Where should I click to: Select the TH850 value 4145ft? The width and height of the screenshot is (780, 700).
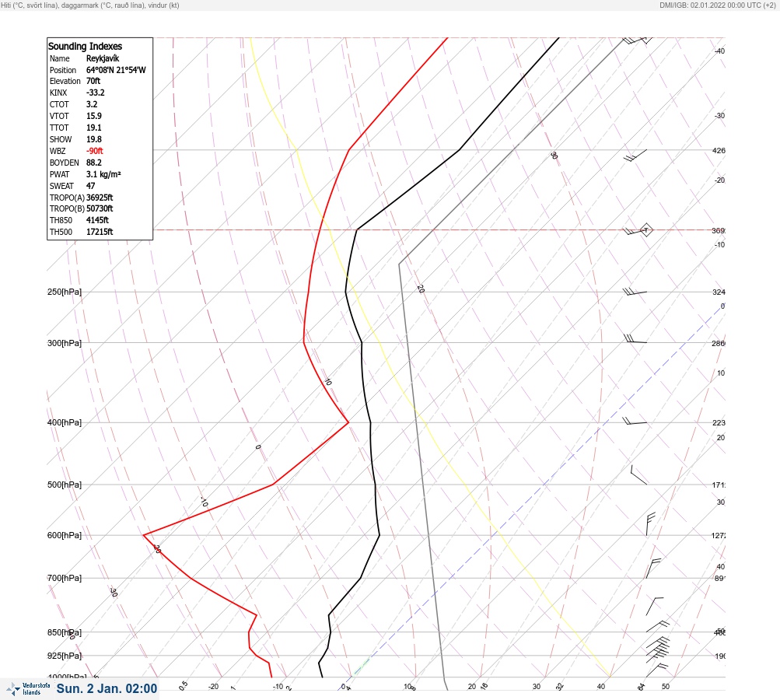pos(97,220)
